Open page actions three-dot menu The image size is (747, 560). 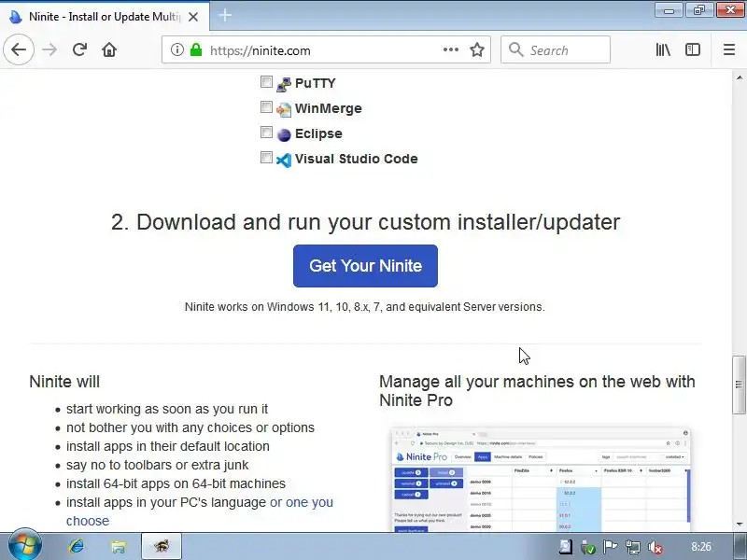click(x=451, y=49)
